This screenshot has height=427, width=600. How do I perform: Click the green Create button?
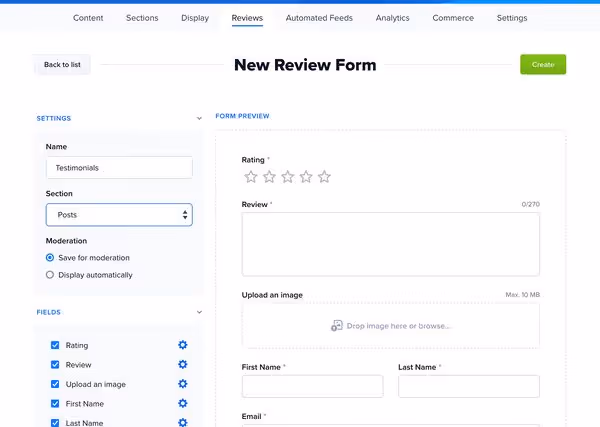(543, 64)
